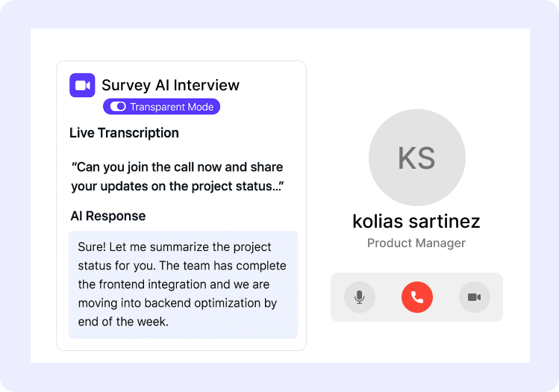The width and height of the screenshot is (559, 392).
Task: Select the "AI Response" heading
Action: [107, 216]
